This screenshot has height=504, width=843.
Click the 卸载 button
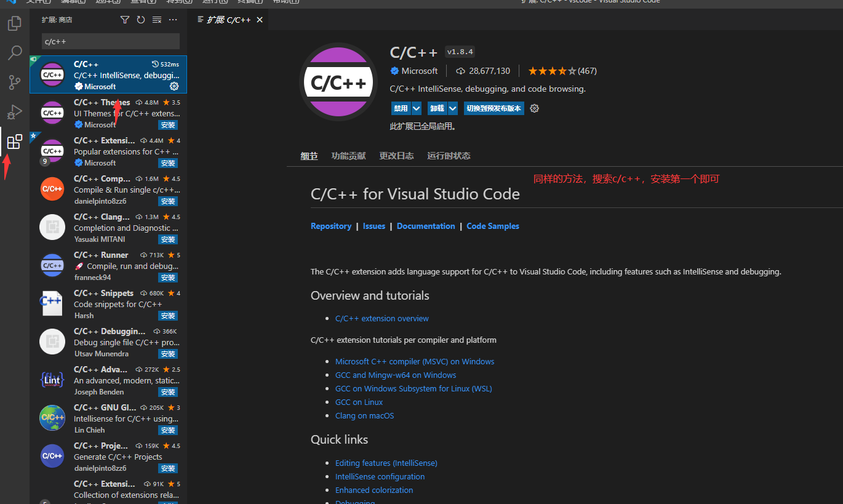[x=437, y=108]
